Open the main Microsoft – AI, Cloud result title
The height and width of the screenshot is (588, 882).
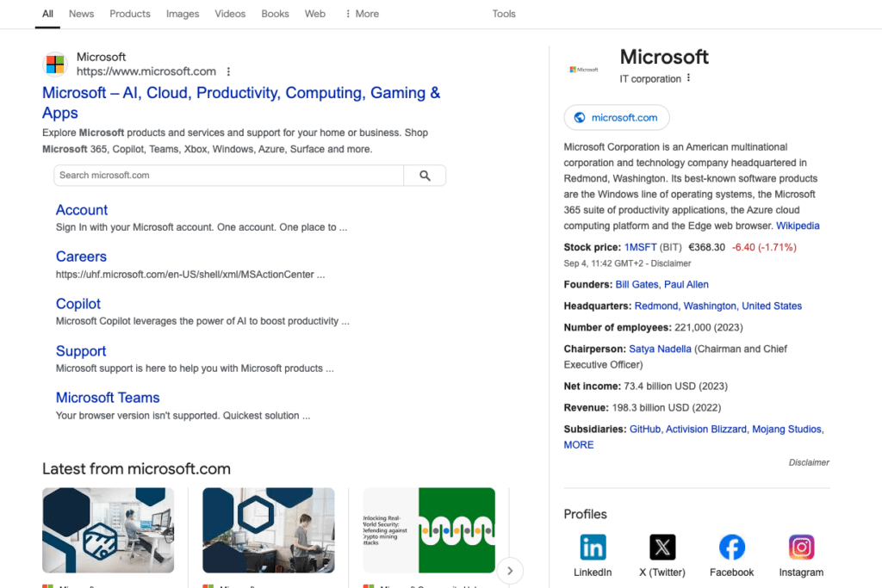[241, 102]
